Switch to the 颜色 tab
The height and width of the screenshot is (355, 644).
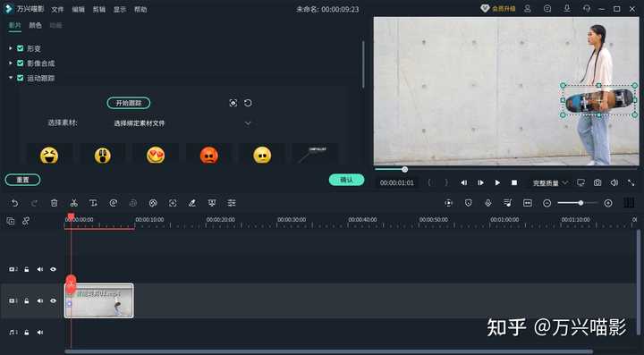click(x=35, y=25)
